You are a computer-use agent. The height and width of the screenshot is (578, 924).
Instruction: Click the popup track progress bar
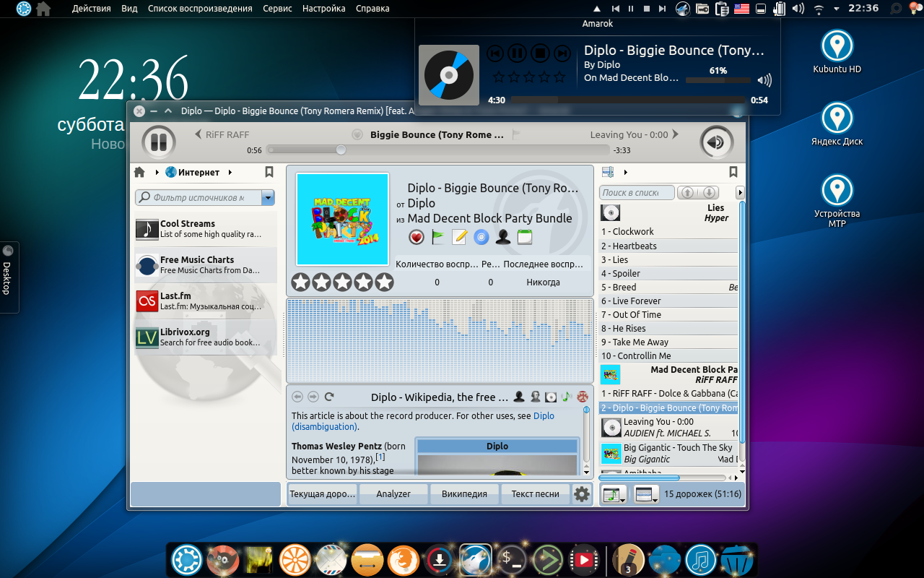tap(628, 100)
